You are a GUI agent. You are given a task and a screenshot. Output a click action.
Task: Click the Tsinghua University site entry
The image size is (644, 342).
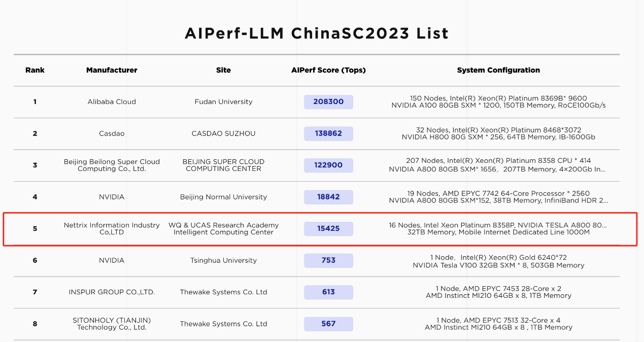click(x=223, y=260)
